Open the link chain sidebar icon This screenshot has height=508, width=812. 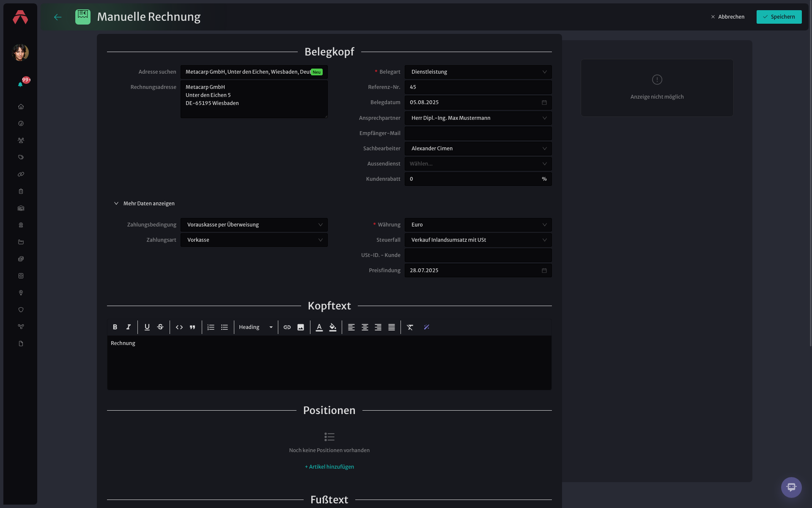click(21, 174)
